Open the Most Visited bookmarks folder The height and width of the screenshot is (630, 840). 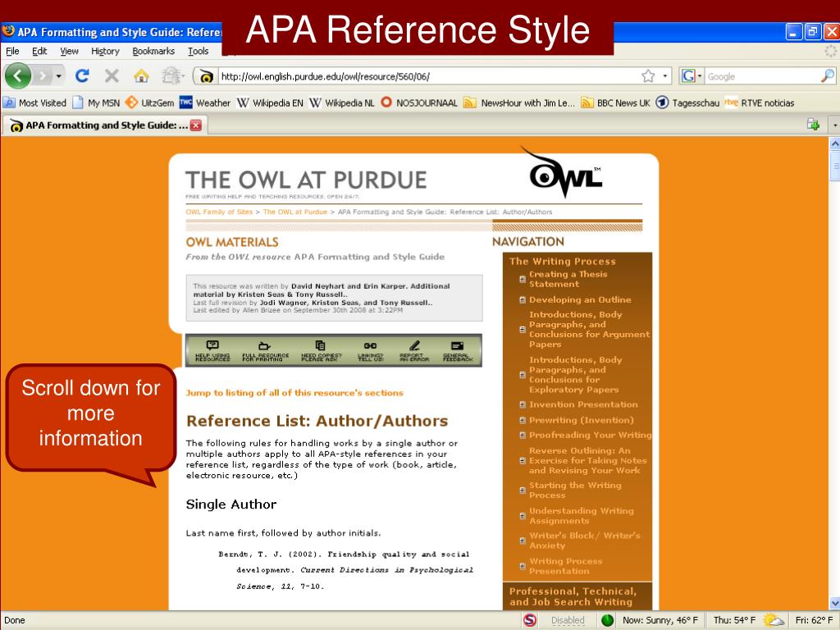pos(34,103)
